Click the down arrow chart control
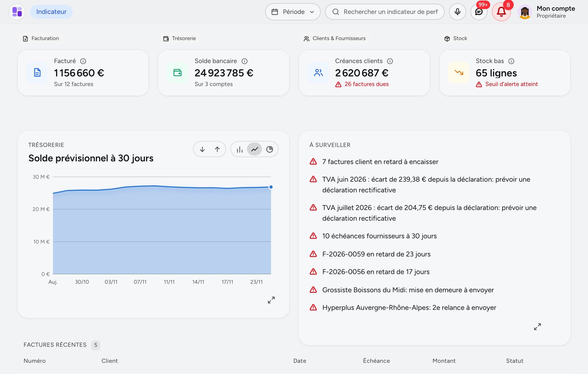Image resolution: width=588 pixels, height=374 pixels. coord(202,149)
